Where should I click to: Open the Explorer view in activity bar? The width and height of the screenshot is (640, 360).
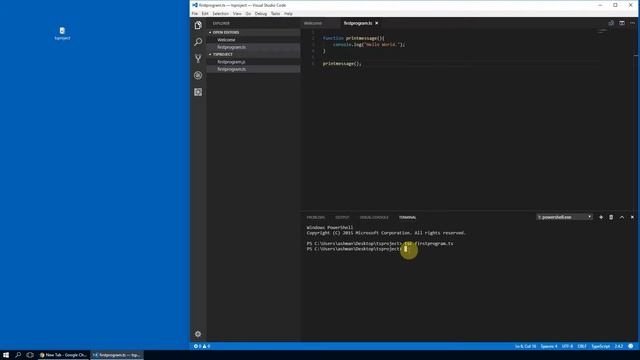[x=198, y=25]
